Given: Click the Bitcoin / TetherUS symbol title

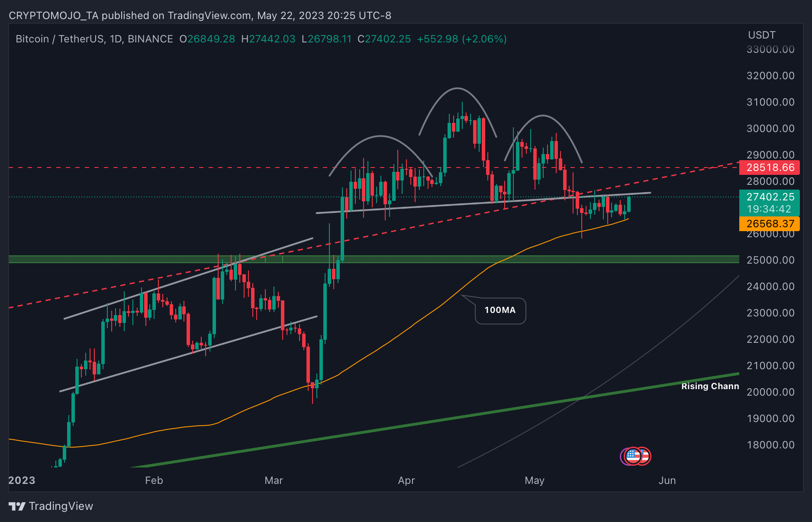Looking at the screenshot, I should [94, 39].
